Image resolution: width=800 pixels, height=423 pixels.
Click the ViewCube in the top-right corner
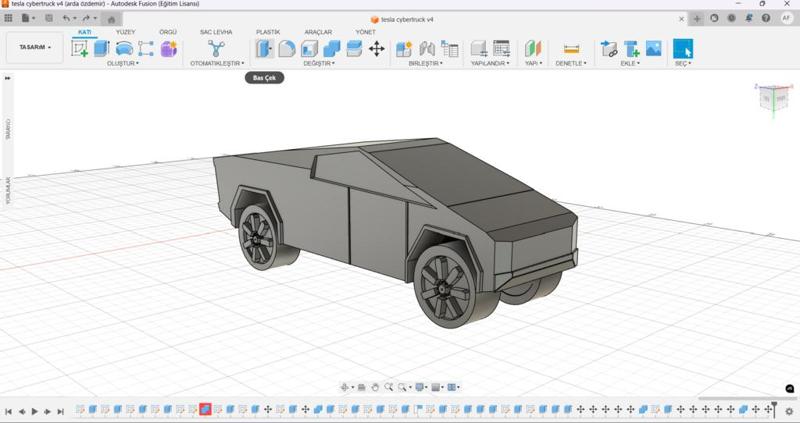coord(773,98)
